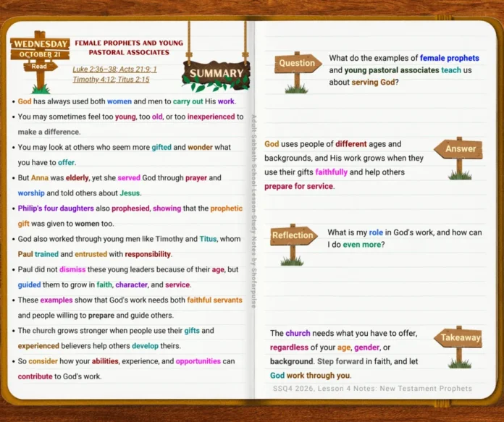Click the line 'gift was given to women too.'
Screen dimensions: 504x422
point(66,224)
